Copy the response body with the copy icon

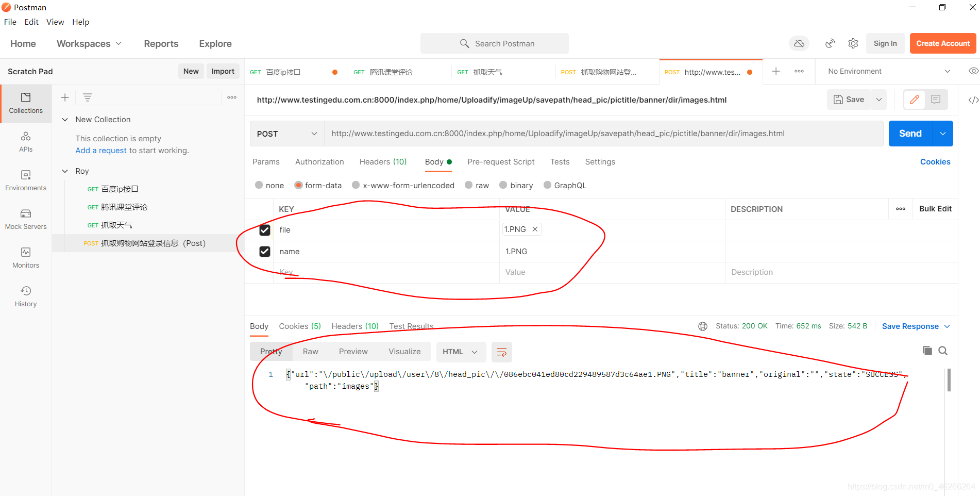click(x=927, y=351)
